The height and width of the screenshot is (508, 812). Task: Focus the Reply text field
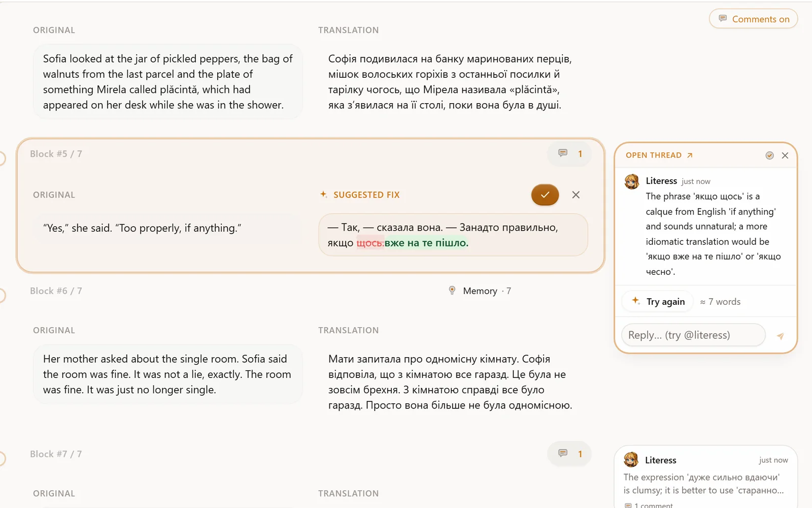[x=693, y=335]
